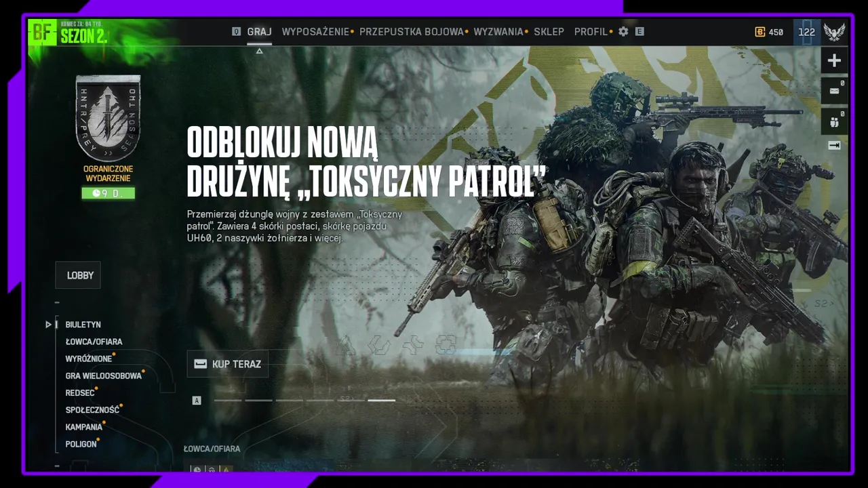
Task: Open the LOBBY button
Action: (x=78, y=275)
